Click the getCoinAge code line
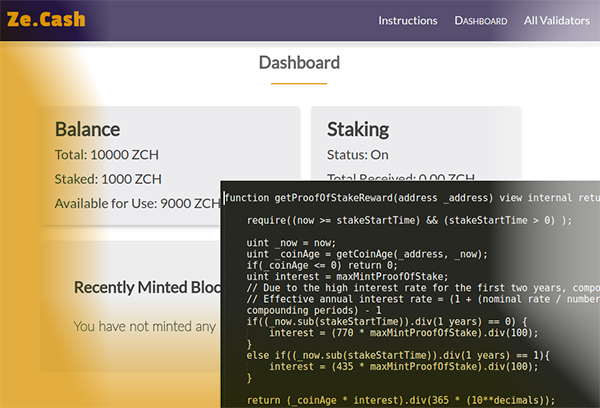This screenshot has height=408, width=600. (x=367, y=254)
